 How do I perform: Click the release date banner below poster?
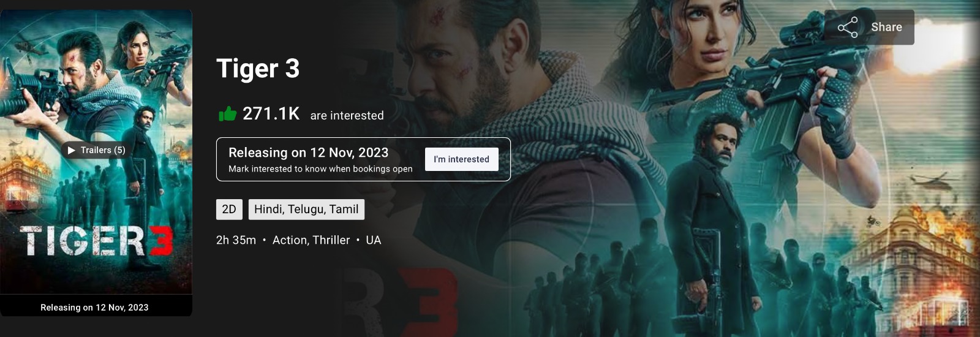click(x=96, y=307)
